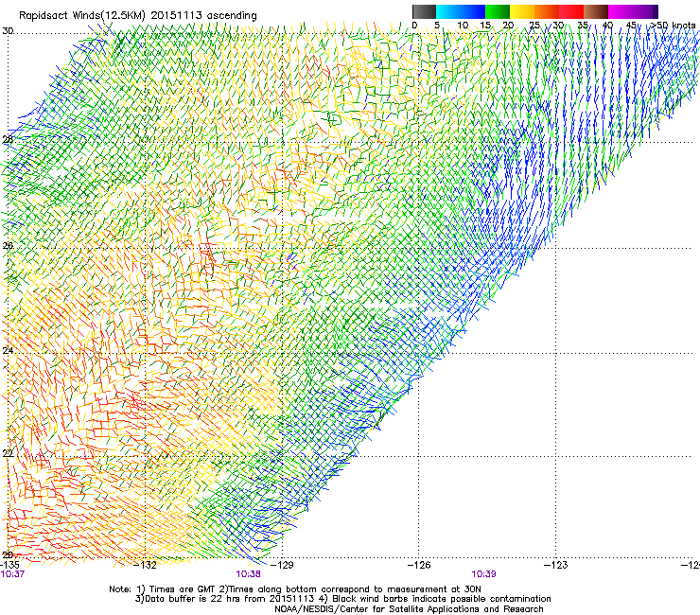This screenshot has width=700, height=615.
Task: Click the purple '10:37' time label
Action: [12, 574]
